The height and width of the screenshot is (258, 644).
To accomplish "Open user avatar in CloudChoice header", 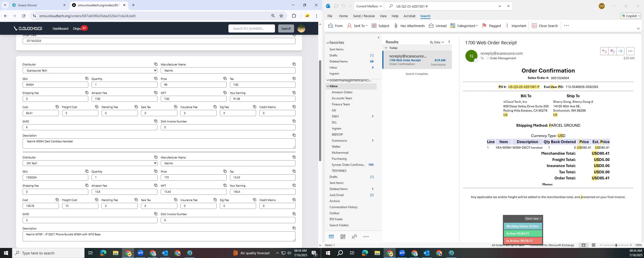I will [x=301, y=28].
